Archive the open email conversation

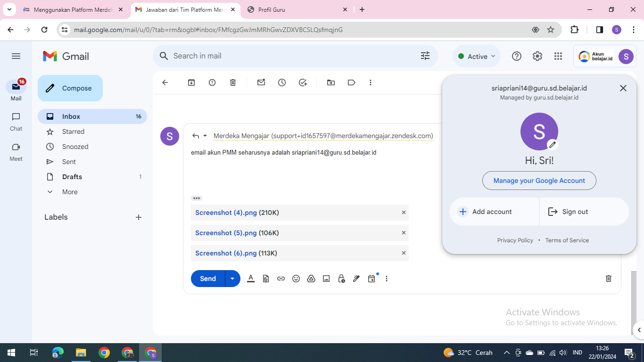tap(191, 82)
